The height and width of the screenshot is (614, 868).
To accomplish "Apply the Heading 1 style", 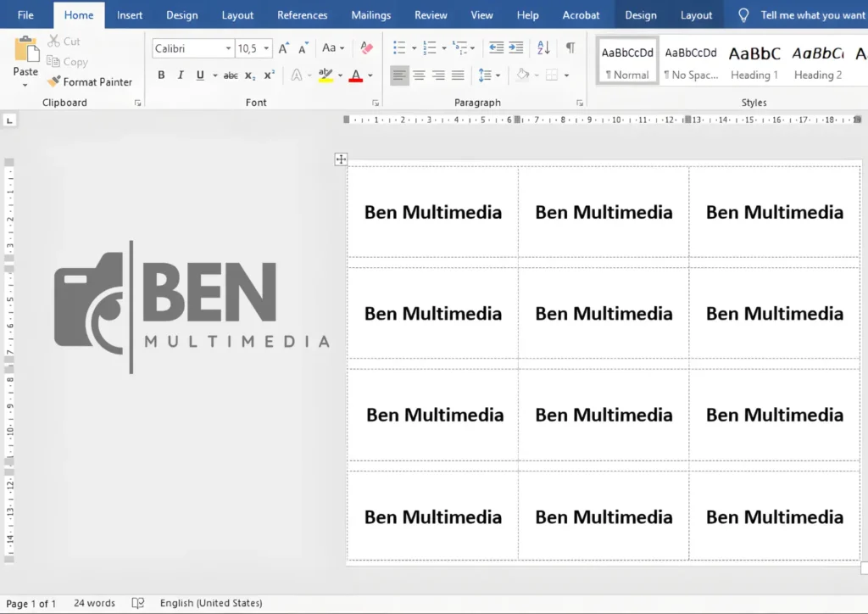I will pos(754,59).
